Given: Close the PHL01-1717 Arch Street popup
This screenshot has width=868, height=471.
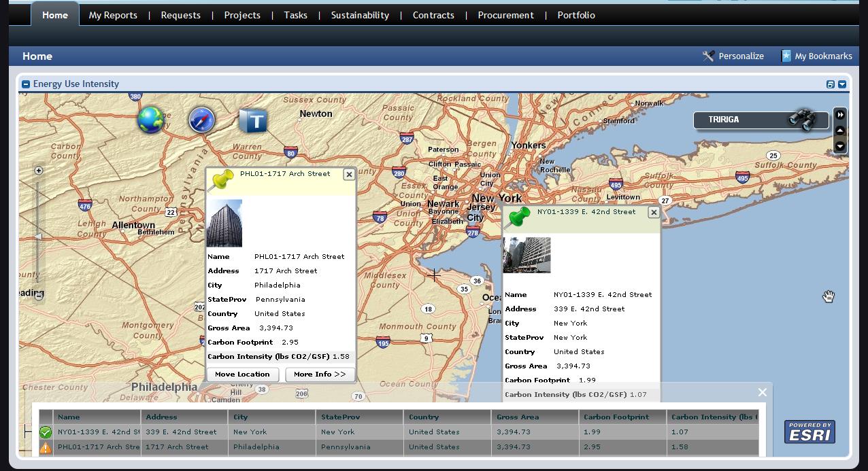Looking at the screenshot, I should pos(349,175).
